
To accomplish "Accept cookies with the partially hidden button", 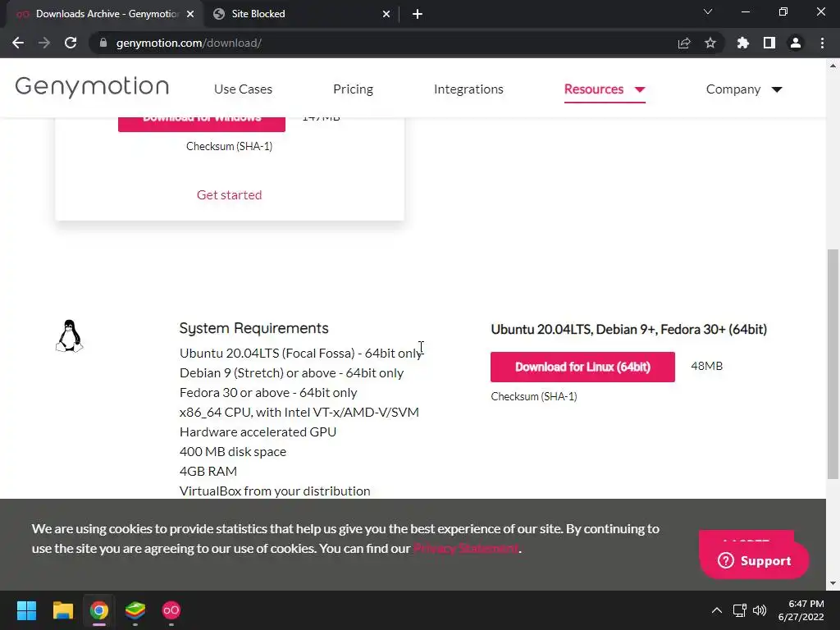I will pyautogui.click(x=746, y=536).
